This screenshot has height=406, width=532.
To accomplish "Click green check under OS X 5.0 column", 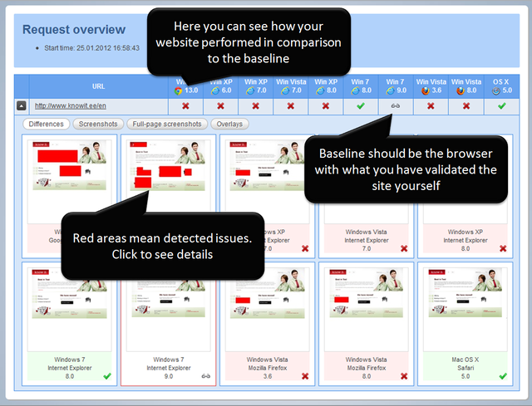I will [x=501, y=106].
